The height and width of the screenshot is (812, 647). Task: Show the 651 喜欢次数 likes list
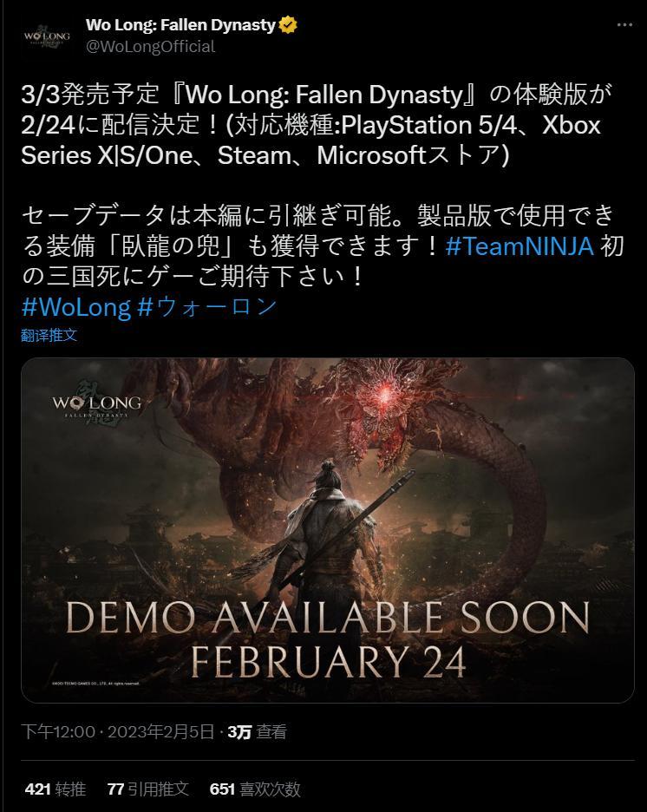point(255,789)
